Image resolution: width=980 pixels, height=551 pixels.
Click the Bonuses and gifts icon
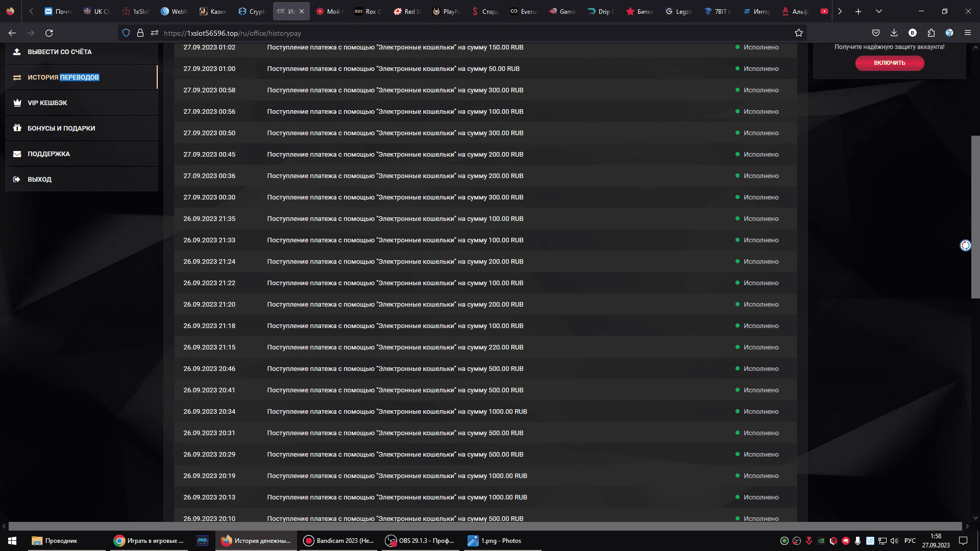(17, 128)
